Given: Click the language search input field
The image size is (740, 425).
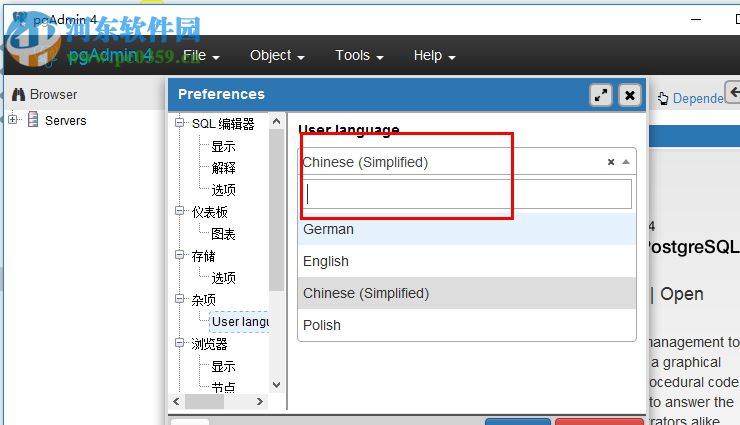Looking at the screenshot, I should coord(467,194).
